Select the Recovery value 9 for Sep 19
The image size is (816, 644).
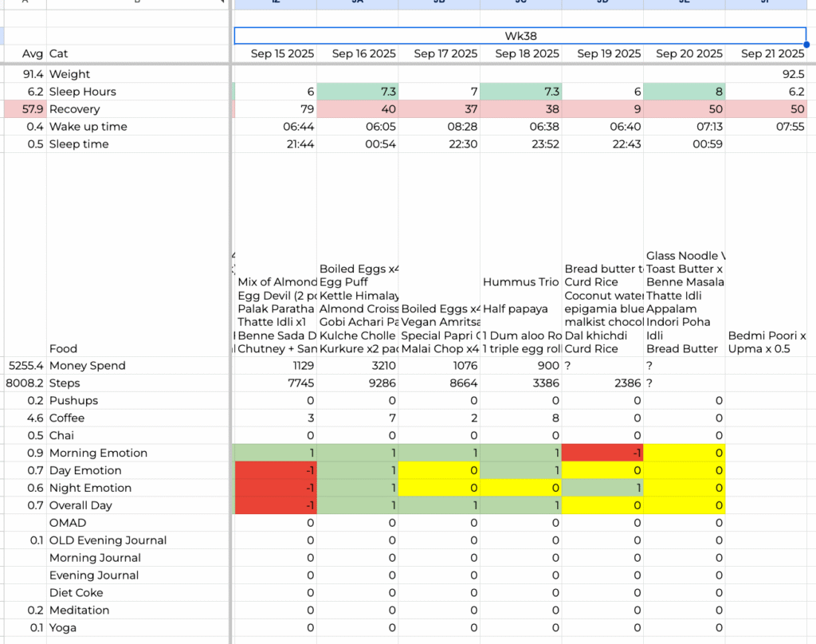(x=602, y=109)
